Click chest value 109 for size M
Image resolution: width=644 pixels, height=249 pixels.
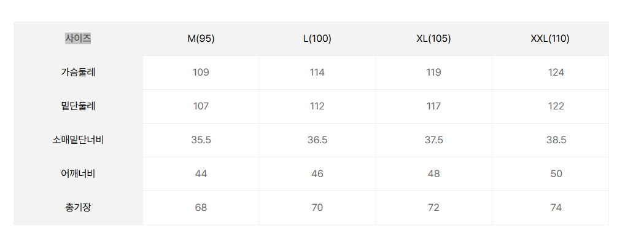[201, 73]
